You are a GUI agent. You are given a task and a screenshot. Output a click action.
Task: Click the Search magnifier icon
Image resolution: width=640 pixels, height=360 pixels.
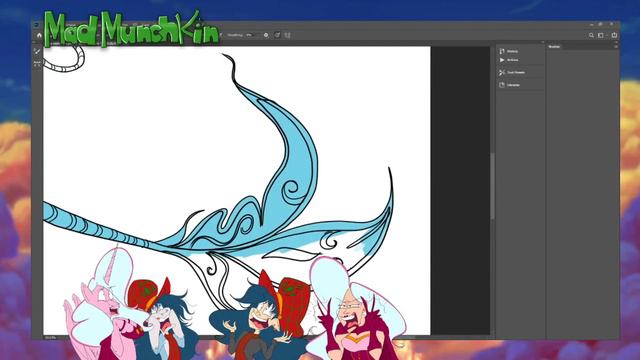591,36
